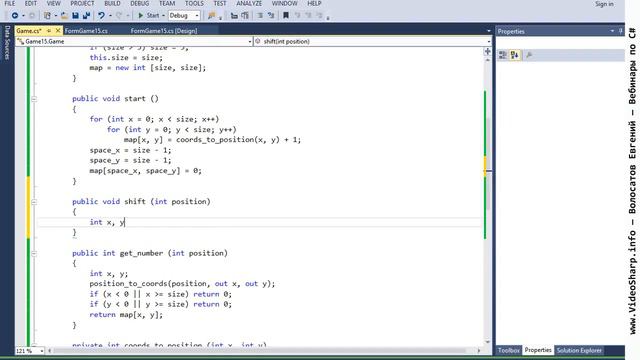640x360 pixels.
Task: Open the BUILD menu
Action: (112, 3)
